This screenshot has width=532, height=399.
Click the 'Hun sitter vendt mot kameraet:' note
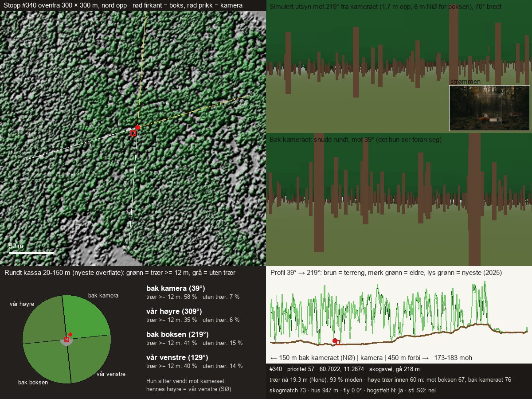pyautogui.click(x=186, y=381)
